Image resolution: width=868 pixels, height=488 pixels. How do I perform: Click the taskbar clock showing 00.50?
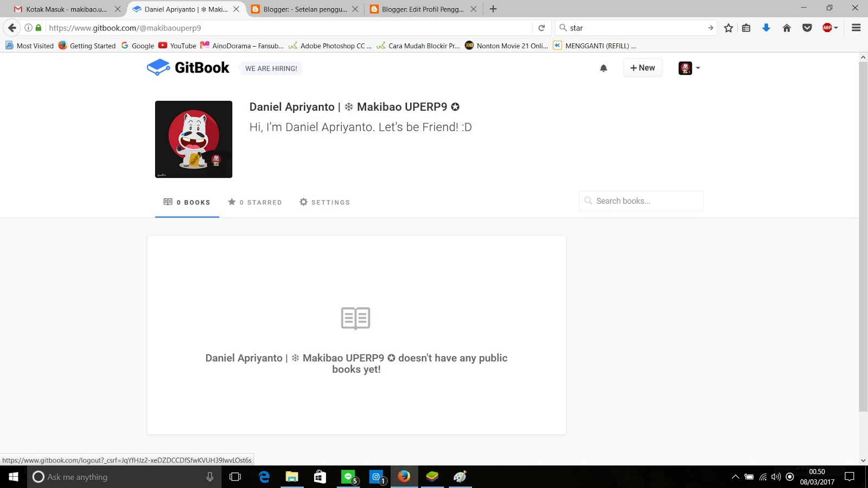817,477
